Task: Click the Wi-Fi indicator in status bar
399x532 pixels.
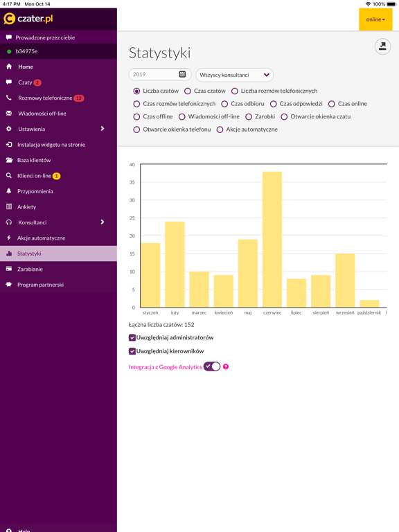Action: point(368,4)
